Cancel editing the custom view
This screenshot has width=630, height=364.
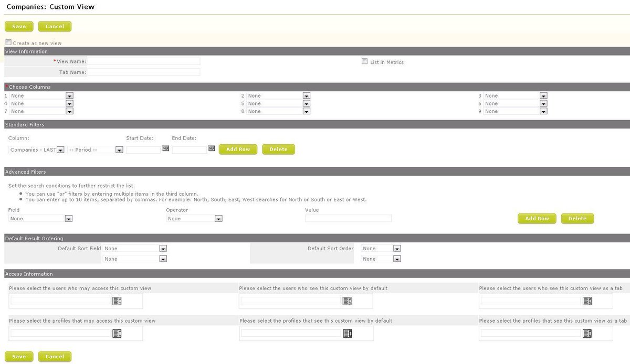tap(55, 26)
